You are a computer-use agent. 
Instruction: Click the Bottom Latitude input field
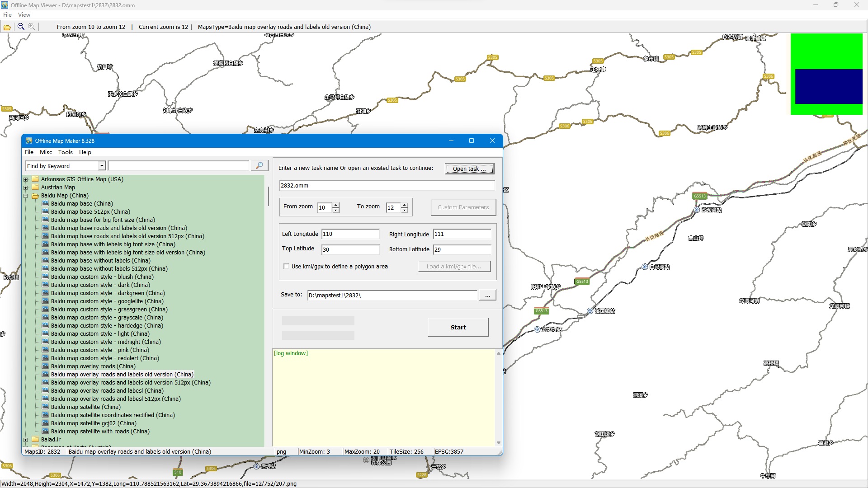pos(462,249)
